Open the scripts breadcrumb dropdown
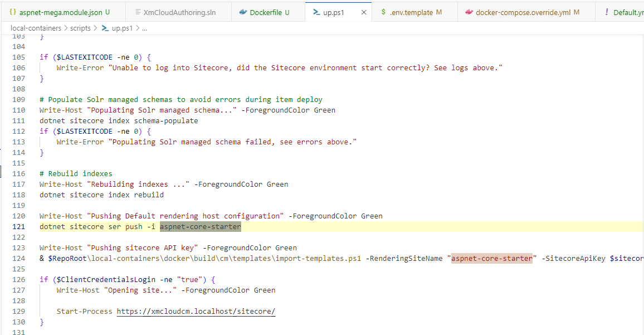This screenshot has width=644, height=335. pos(80,28)
